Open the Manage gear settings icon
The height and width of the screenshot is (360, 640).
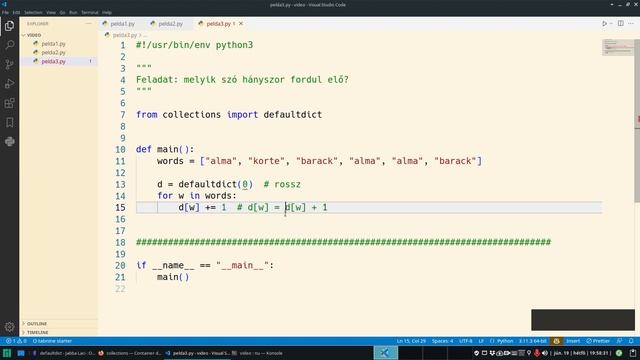(x=9, y=327)
